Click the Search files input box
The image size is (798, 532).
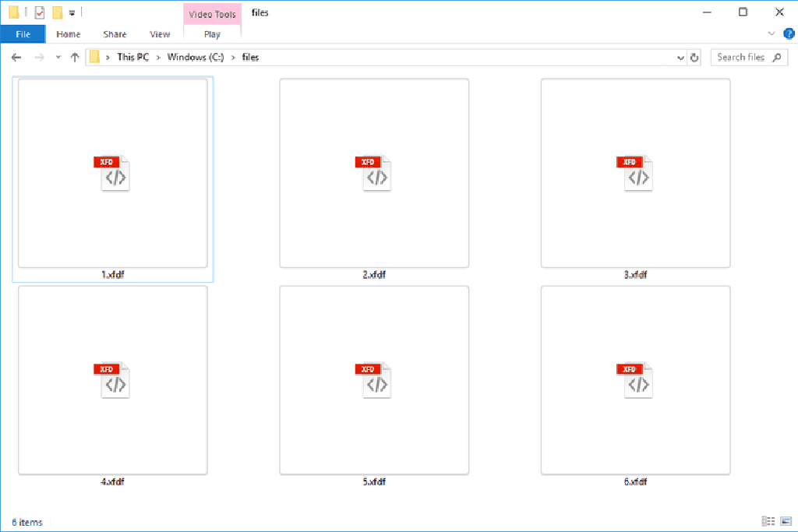pyautogui.click(x=749, y=58)
